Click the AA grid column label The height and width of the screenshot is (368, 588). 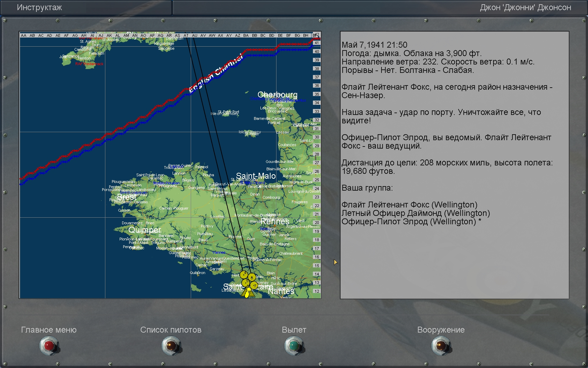24,35
